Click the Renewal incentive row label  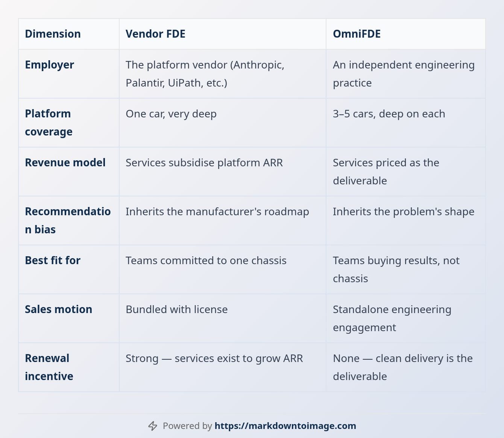(49, 367)
